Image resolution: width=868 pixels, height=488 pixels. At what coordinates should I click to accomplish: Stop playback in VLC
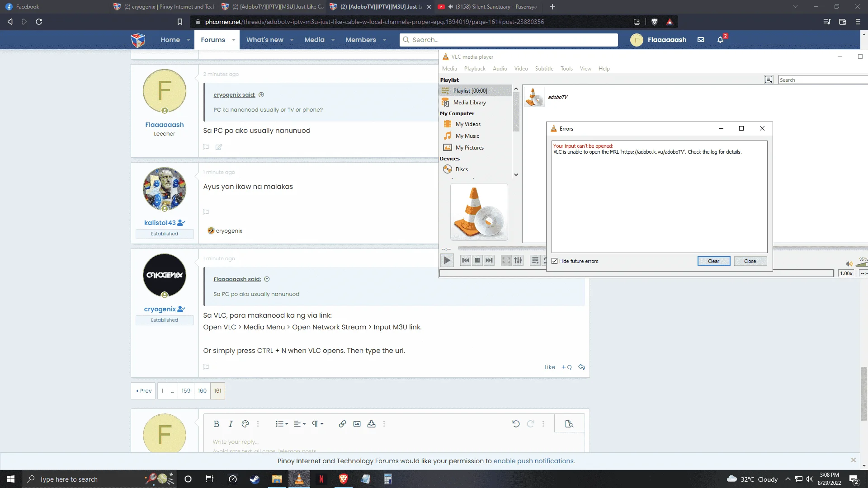click(477, 260)
